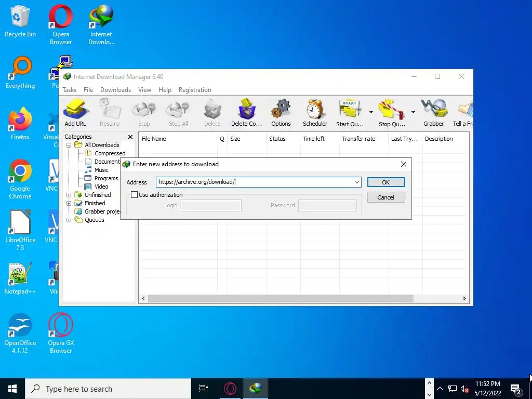Image resolution: width=532 pixels, height=399 pixels.
Task: Expand the Finished tree node
Action: [x=69, y=203]
